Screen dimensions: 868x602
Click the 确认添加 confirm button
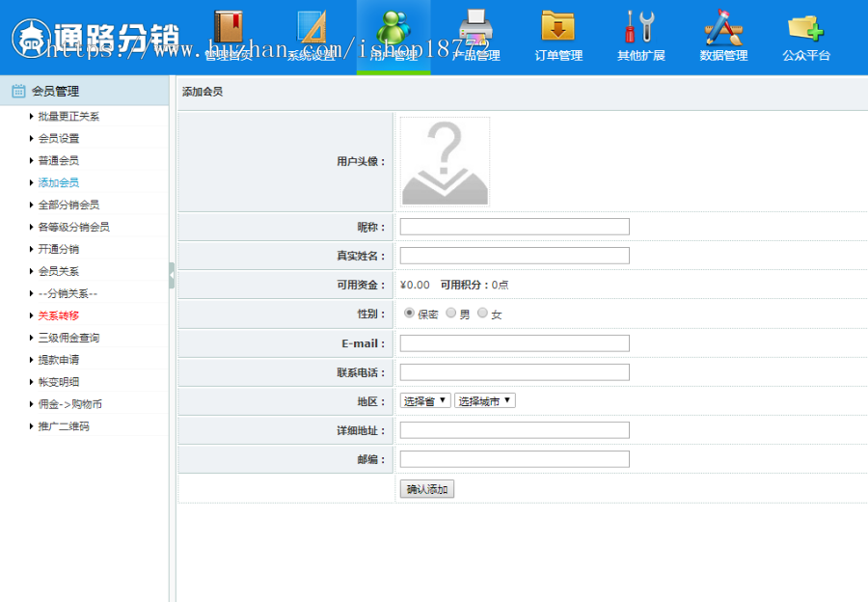point(425,489)
